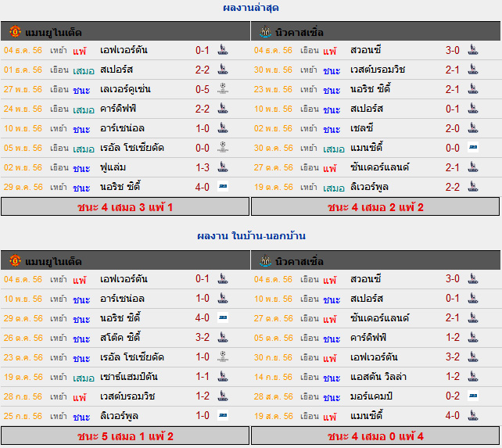This screenshot has width=502, height=448.
Task: Click date 30 ก.ย. 56
Action: coord(273,357)
